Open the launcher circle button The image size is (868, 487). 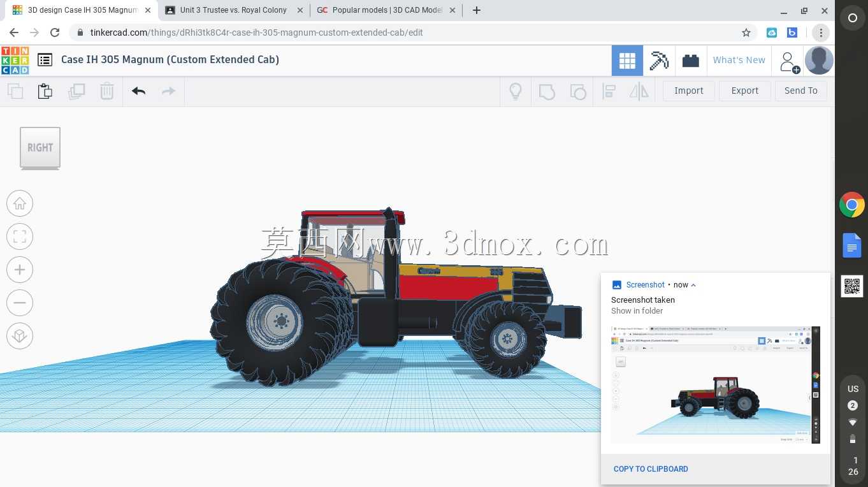pos(853,18)
